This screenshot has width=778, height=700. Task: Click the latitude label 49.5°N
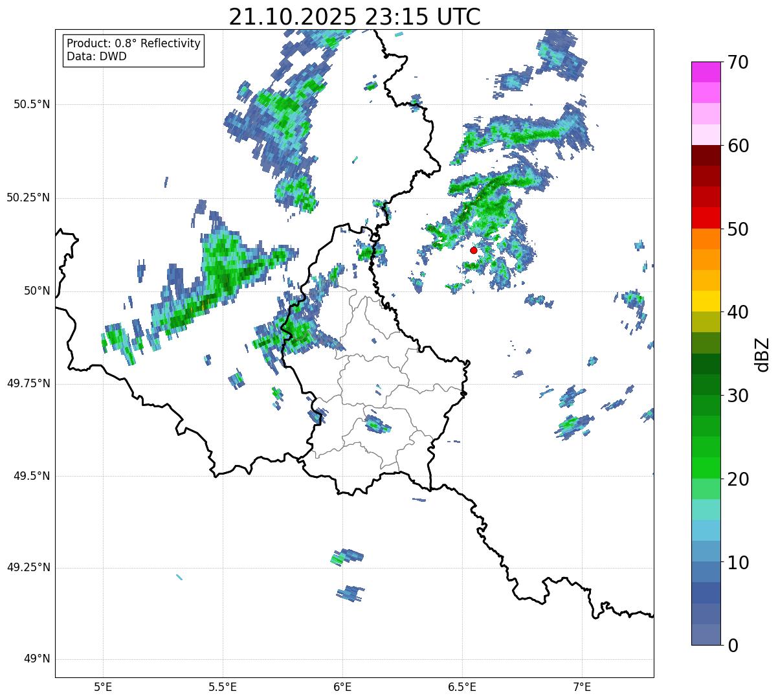[32, 476]
